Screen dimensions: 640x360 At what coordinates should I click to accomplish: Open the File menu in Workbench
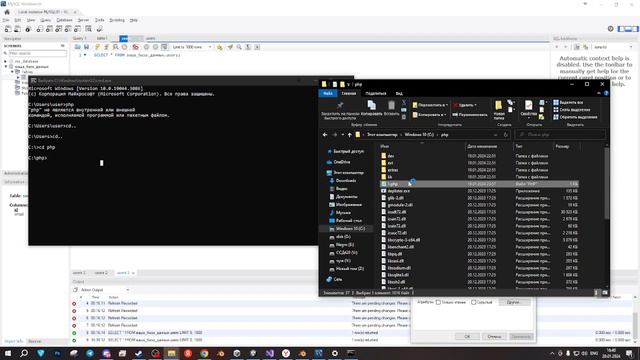pyautogui.click(x=6, y=20)
